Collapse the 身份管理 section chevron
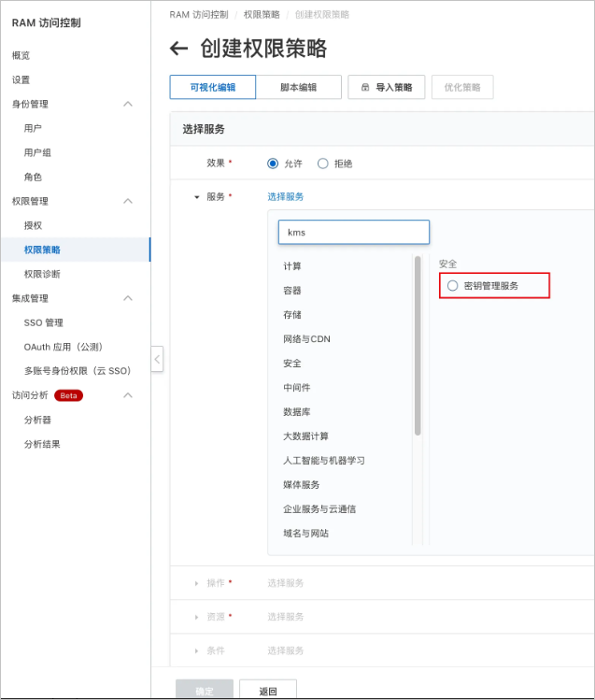595x700 pixels. (x=128, y=104)
